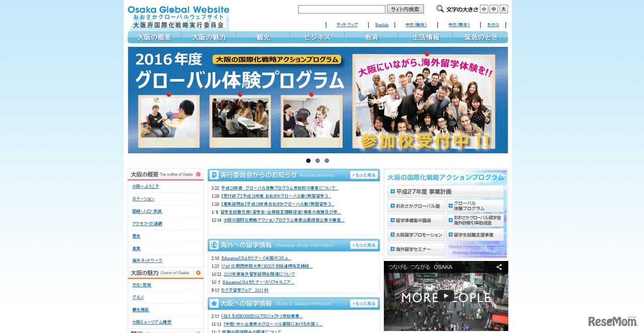Click the notepad icon on the Announcements header

coord(215,174)
